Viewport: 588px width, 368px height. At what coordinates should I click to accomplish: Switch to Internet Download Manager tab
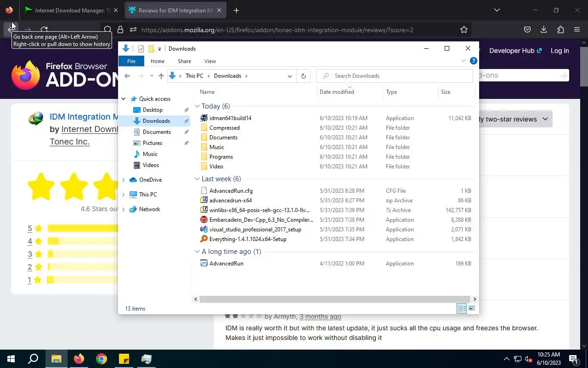pos(68,10)
